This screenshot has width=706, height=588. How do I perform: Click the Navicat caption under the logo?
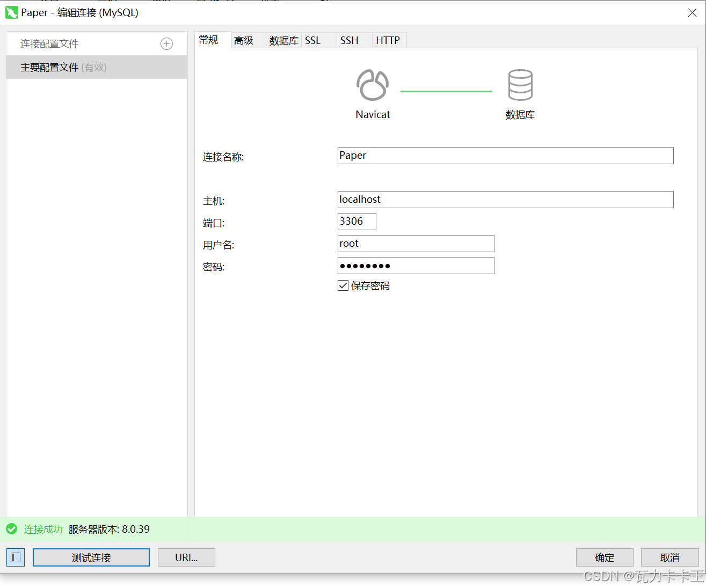pos(373,114)
